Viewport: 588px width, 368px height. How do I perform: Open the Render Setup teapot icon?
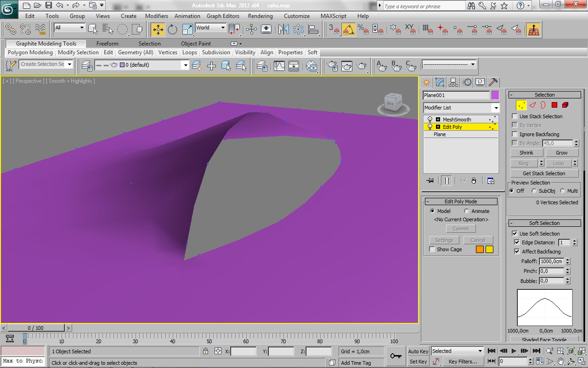coord(332,66)
